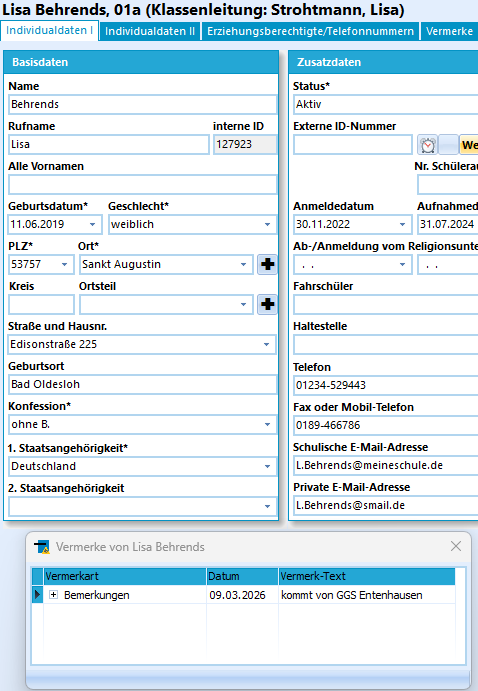Open the Erziehungsberechtigte/Telefonnummern tab

(311, 31)
